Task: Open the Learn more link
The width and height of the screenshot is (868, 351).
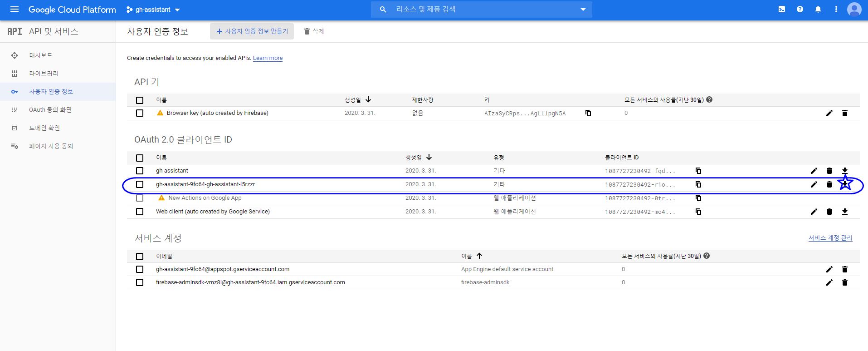Action: [268, 58]
